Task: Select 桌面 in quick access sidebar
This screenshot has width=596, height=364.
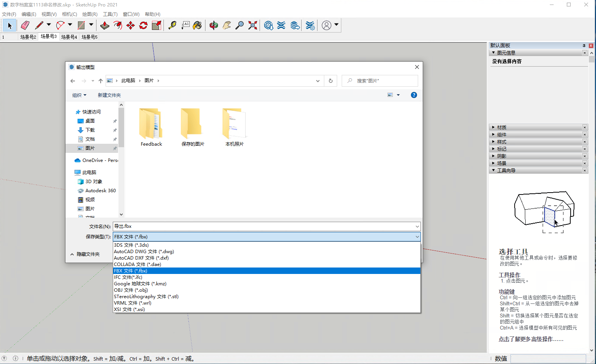Action: tap(90, 121)
